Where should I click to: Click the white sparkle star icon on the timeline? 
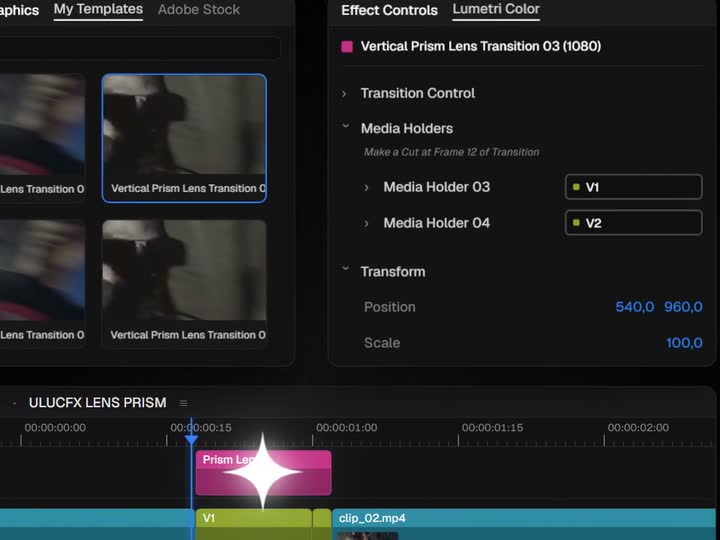263,472
